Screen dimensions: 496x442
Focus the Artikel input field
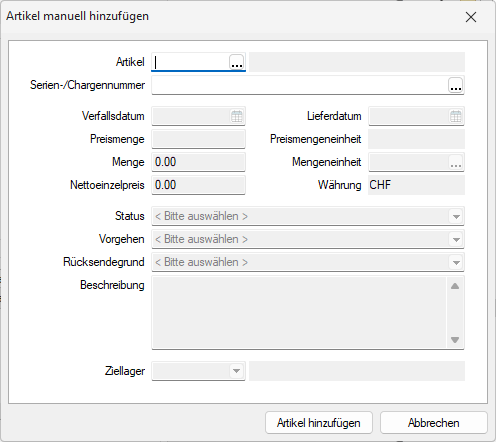pyautogui.click(x=190, y=62)
